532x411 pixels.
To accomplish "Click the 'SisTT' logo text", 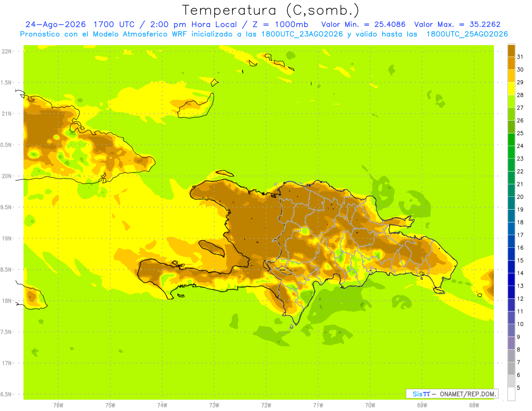I will click(421, 394).
